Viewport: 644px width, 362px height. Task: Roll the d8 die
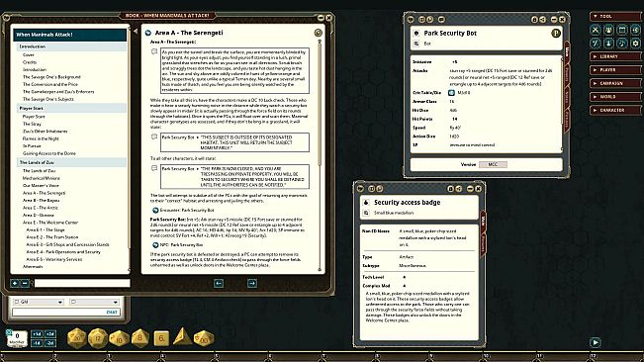tap(140, 338)
